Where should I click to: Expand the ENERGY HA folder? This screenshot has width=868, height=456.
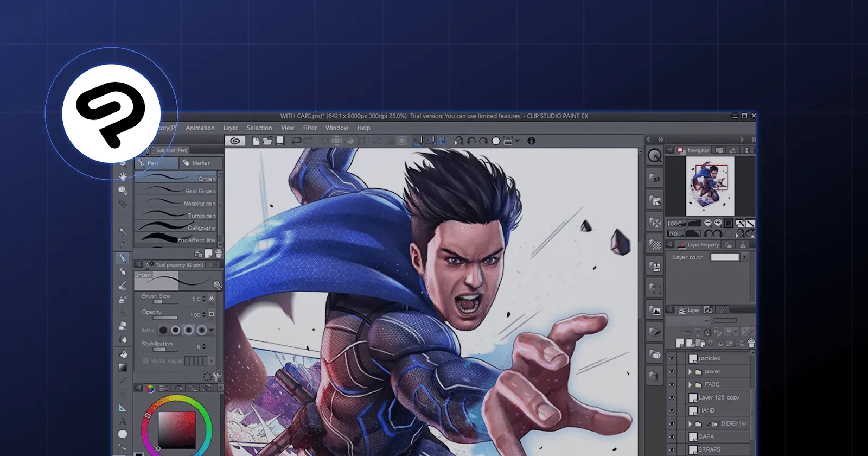click(x=690, y=423)
